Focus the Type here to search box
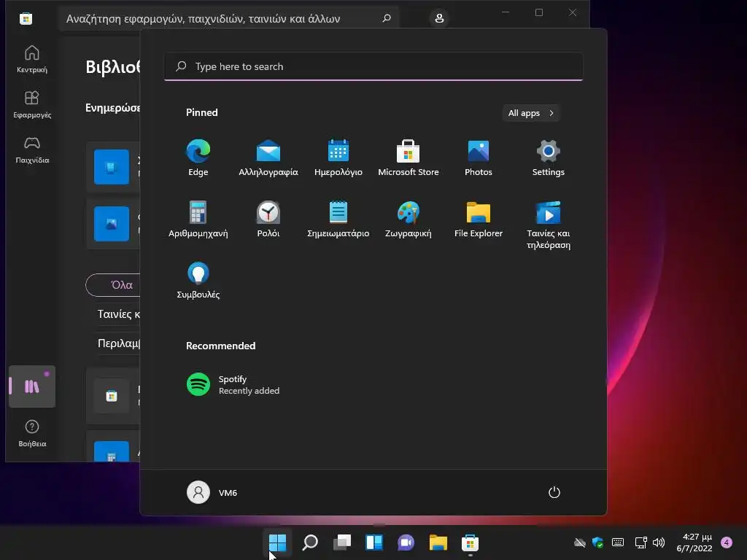Viewport: 747px width, 560px height. (373, 66)
